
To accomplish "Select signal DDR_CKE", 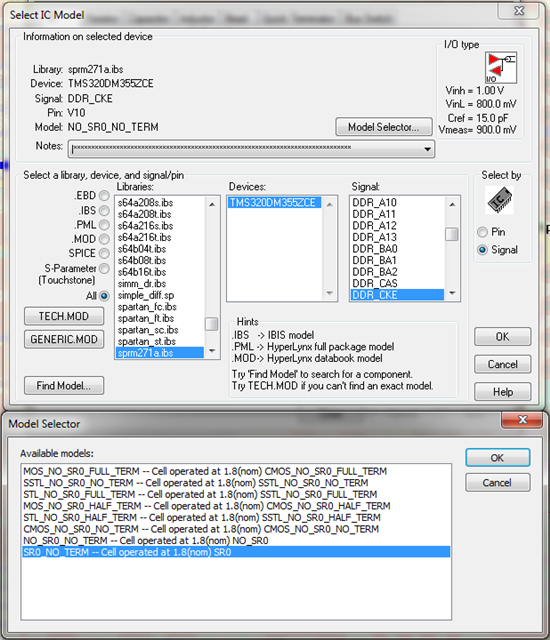I will pos(397,295).
